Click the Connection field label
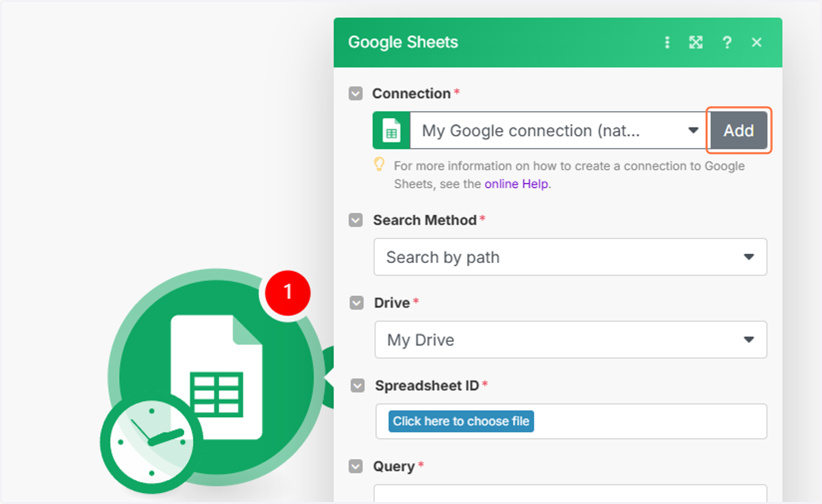 (x=411, y=94)
